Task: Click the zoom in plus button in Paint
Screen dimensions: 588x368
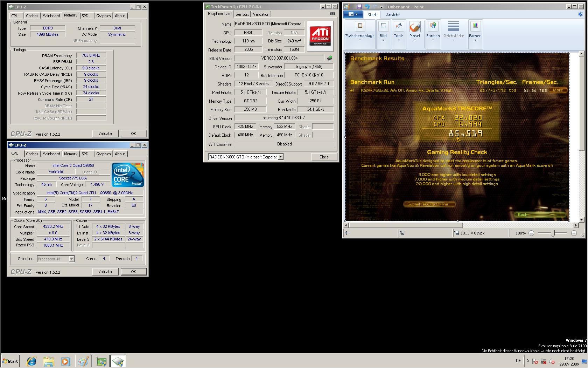Action: click(574, 233)
